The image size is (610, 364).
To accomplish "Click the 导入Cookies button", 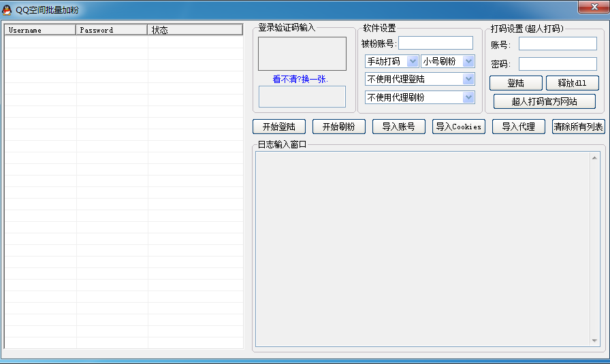I will point(459,127).
